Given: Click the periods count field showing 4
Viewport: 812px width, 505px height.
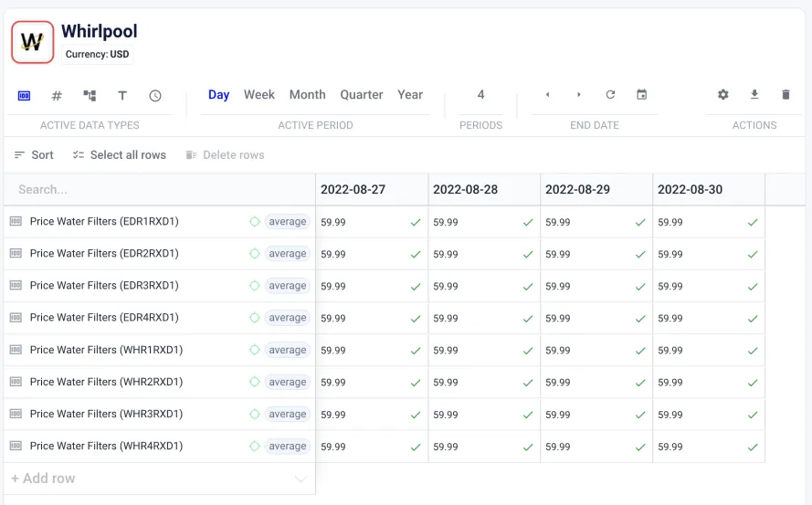Looking at the screenshot, I should [x=480, y=95].
